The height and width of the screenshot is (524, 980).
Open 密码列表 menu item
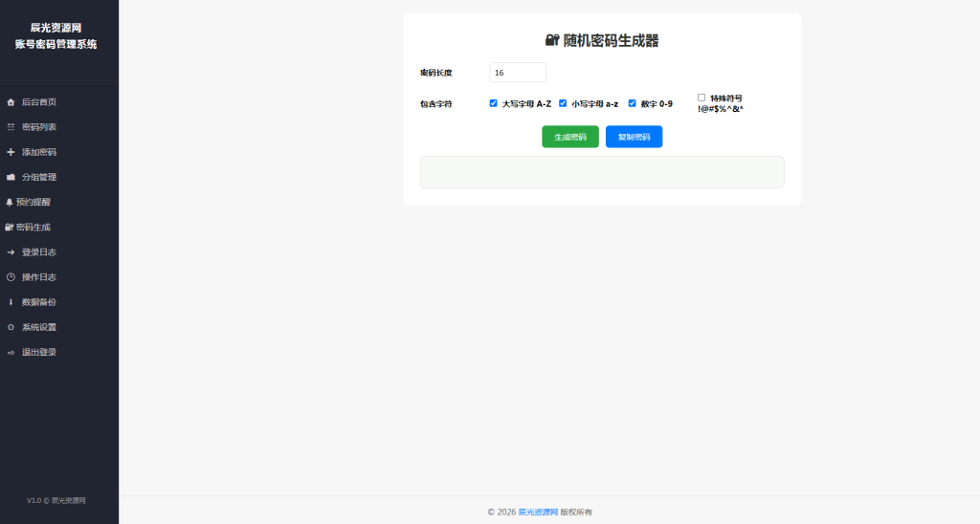[x=58, y=127]
